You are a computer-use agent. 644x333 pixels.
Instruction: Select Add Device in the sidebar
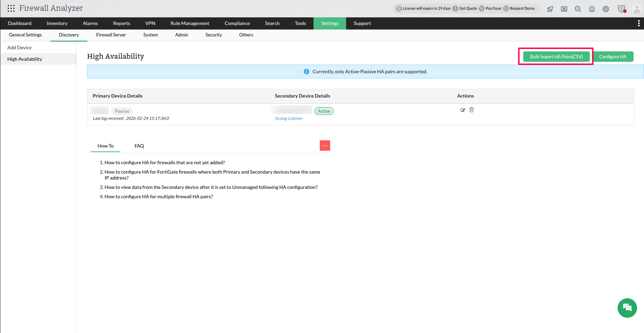click(x=19, y=48)
